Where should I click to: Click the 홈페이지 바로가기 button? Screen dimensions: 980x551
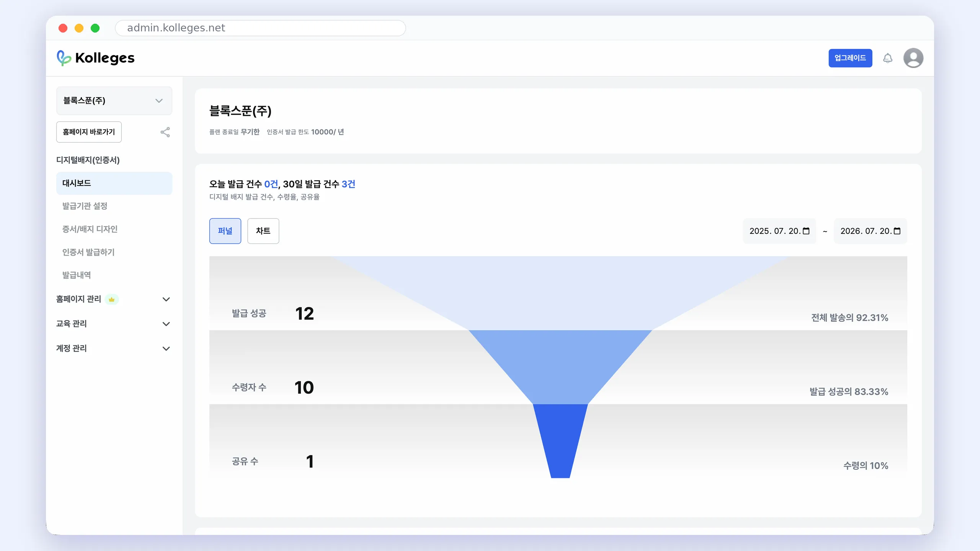(89, 132)
